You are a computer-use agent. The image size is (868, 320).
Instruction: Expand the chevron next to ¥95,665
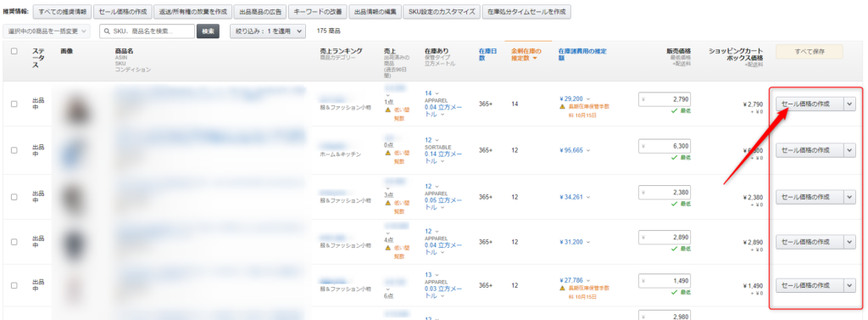588,150
